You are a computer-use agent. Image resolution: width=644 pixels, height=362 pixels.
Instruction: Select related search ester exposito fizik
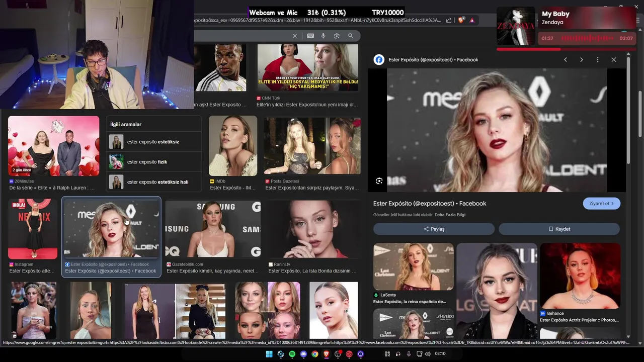point(153,162)
